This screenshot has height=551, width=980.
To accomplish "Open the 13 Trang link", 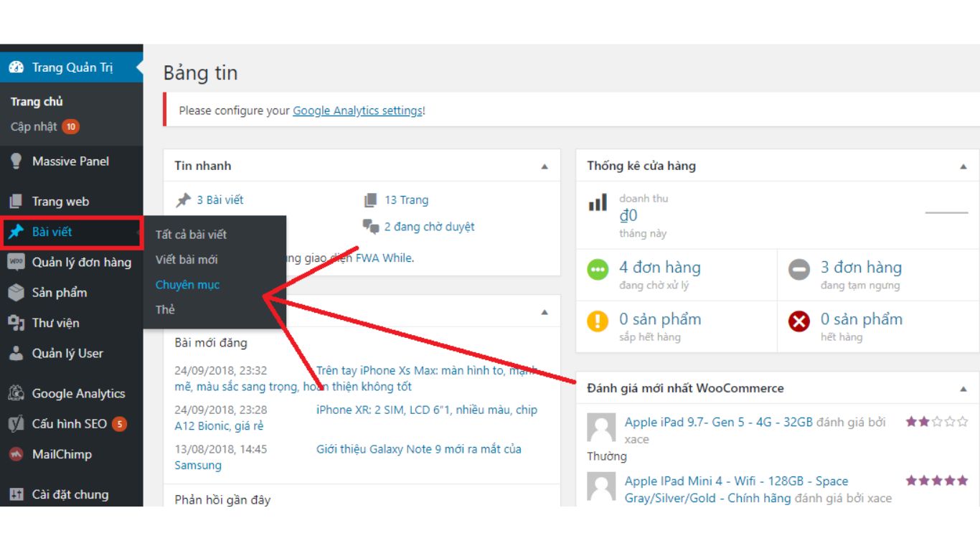I will pyautogui.click(x=406, y=200).
